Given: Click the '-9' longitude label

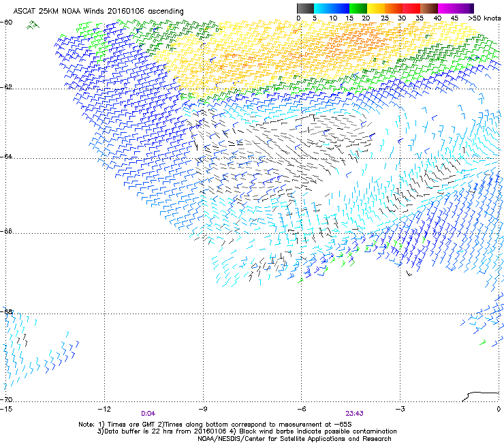Looking at the screenshot, I should click(202, 409).
